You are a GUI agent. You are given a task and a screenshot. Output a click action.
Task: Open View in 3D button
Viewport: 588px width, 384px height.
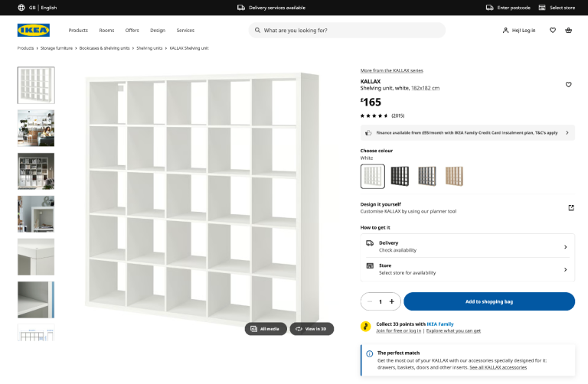tap(312, 329)
